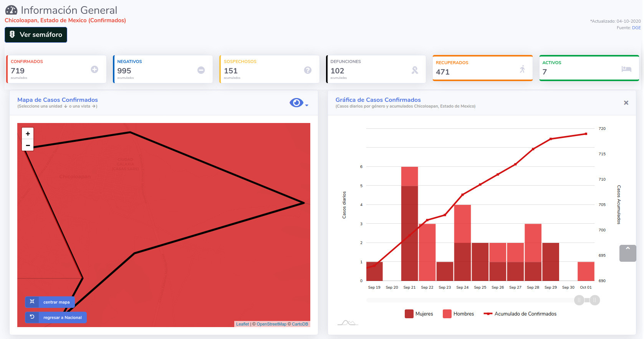This screenshot has width=644, height=339.
Task: Close the Gráfica de Casos Confirmados panel
Action: (x=626, y=103)
